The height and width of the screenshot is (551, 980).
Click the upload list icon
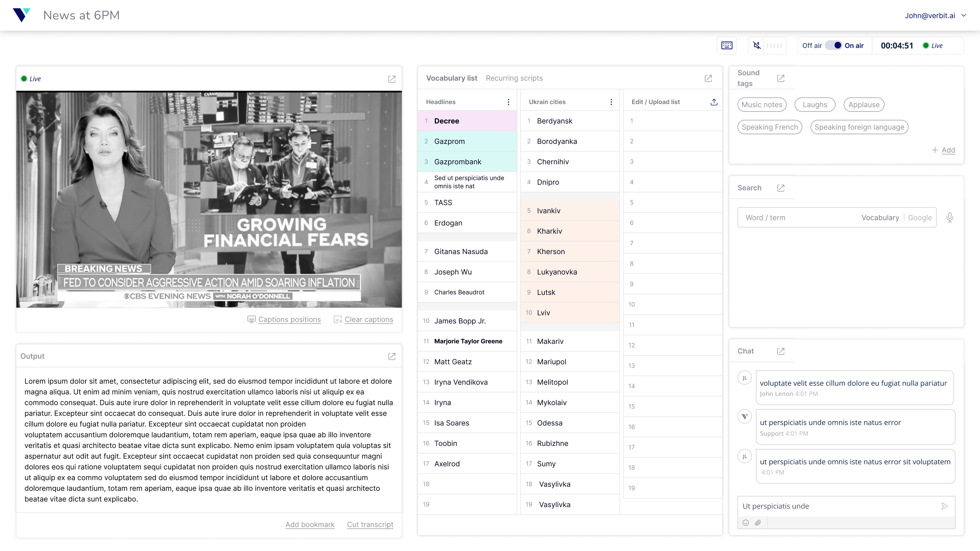(x=714, y=102)
